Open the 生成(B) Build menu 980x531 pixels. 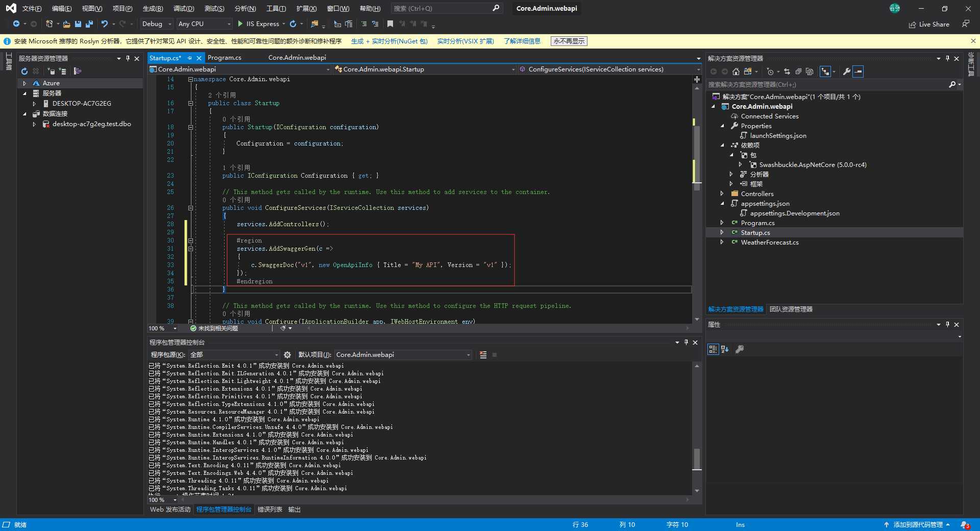[x=153, y=9]
